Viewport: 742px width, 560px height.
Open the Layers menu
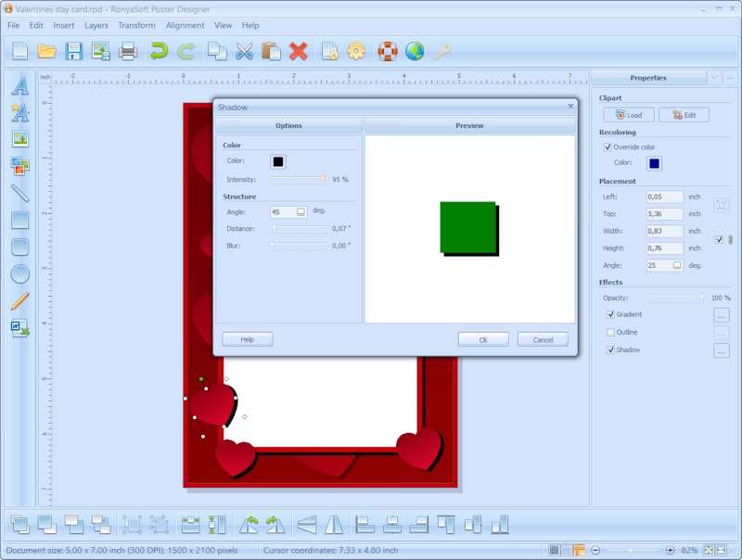[96, 25]
